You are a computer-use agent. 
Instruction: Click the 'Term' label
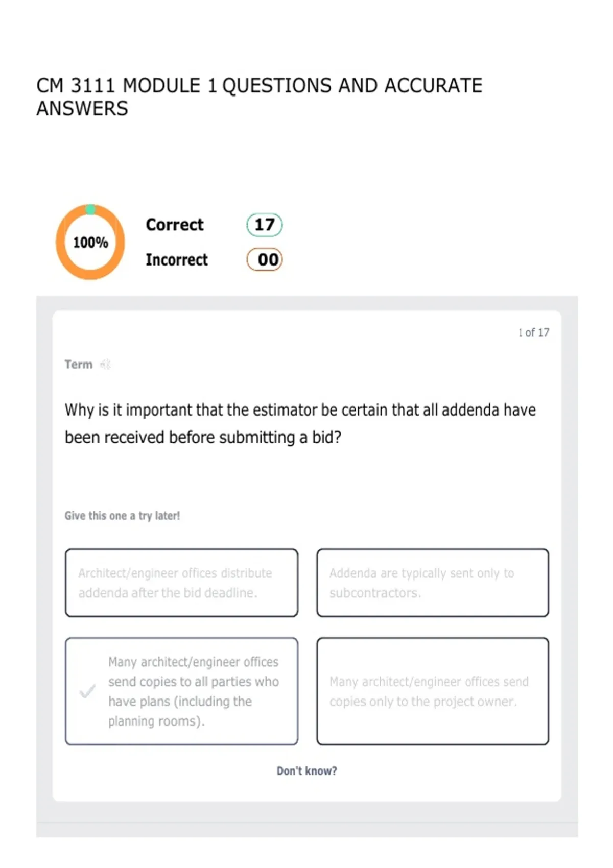(x=79, y=365)
